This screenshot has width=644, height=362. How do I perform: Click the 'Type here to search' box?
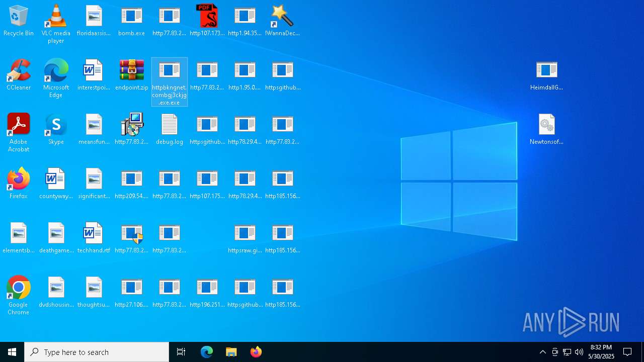coord(97,352)
